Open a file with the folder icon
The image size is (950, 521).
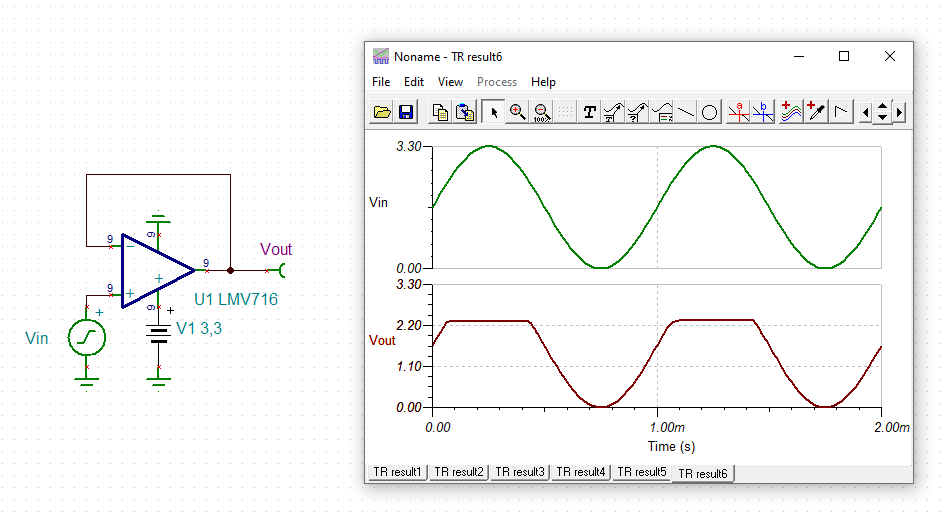pyautogui.click(x=382, y=112)
